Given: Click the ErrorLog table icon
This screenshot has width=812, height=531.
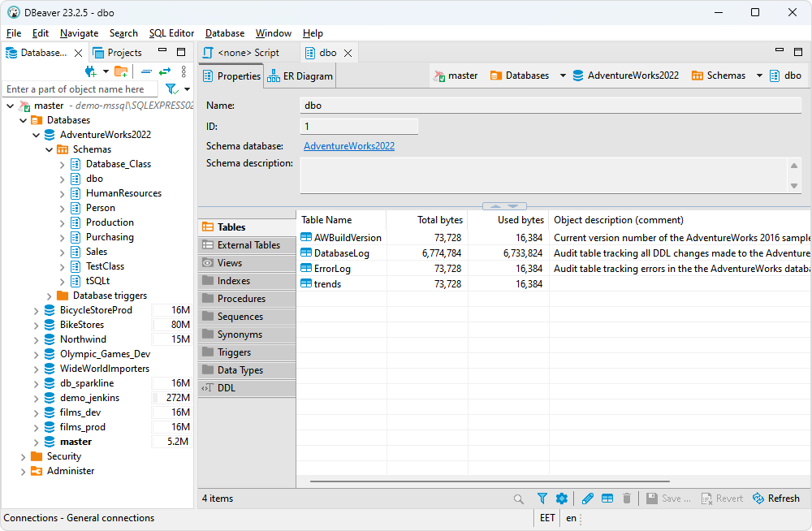Looking at the screenshot, I should pyautogui.click(x=306, y=269).
